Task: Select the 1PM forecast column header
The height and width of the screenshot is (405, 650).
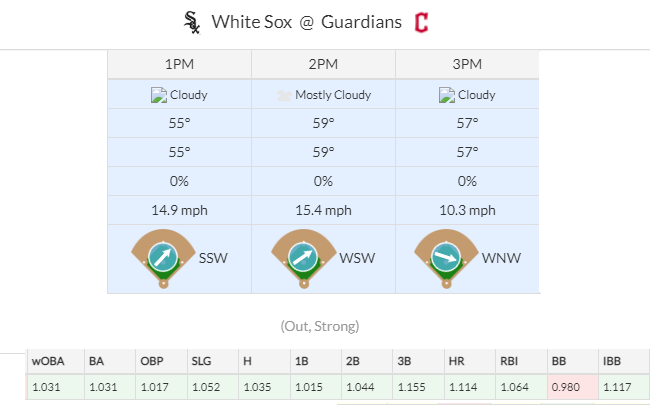Action: click(x=180, y=64)
